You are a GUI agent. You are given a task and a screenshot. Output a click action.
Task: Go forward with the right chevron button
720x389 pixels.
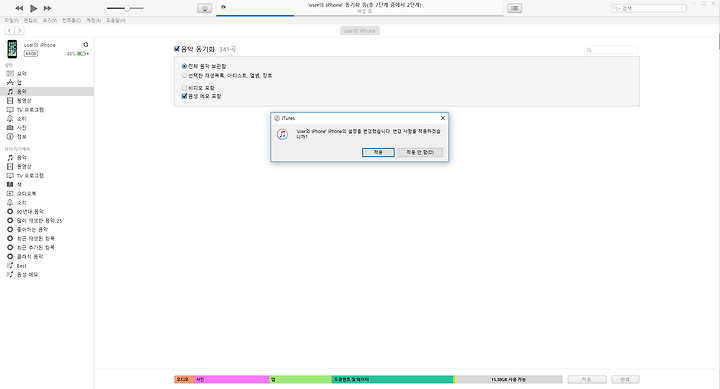[x=19, y=30]
